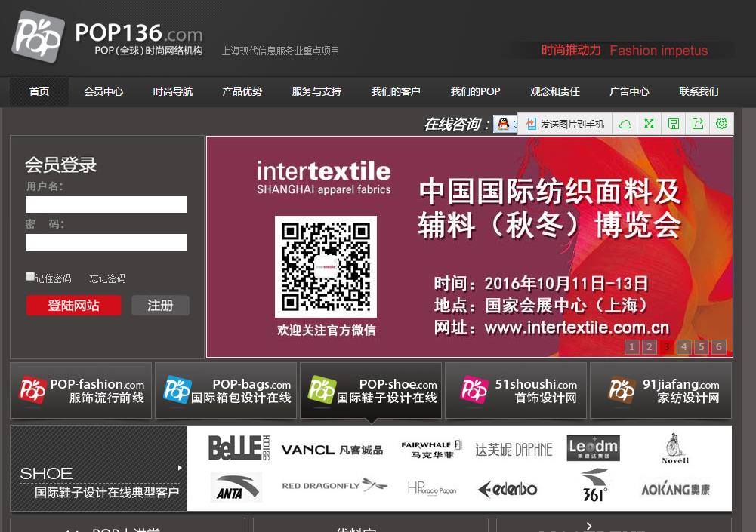Open the 广告中心 menu item

629,91
